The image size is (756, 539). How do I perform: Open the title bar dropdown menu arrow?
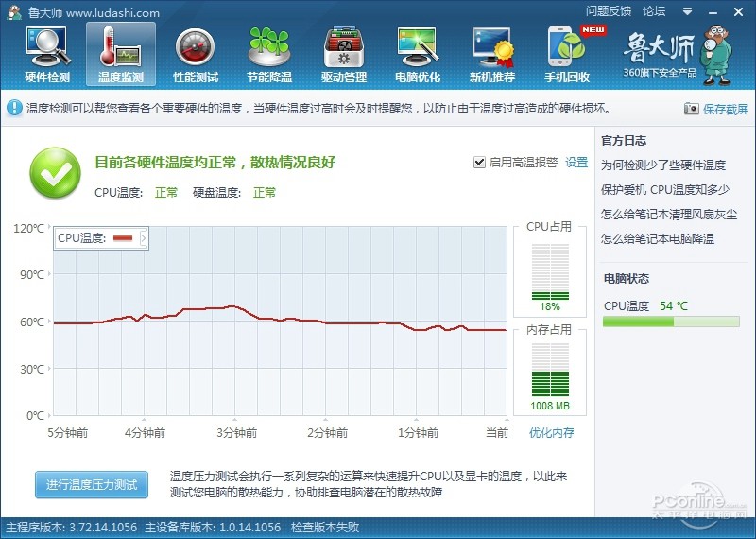tap(687, 11)
